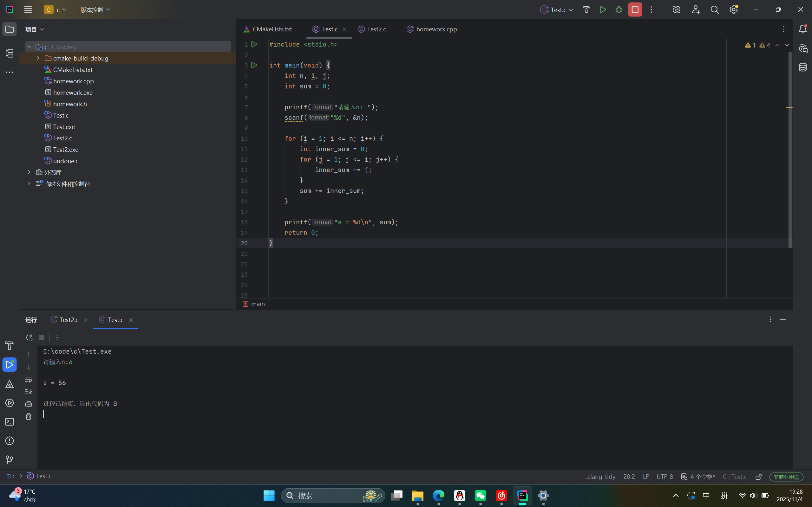The image size is (812, 507).
Task: Toggle read-only lock icon in status bar
Action: point(759,477)
